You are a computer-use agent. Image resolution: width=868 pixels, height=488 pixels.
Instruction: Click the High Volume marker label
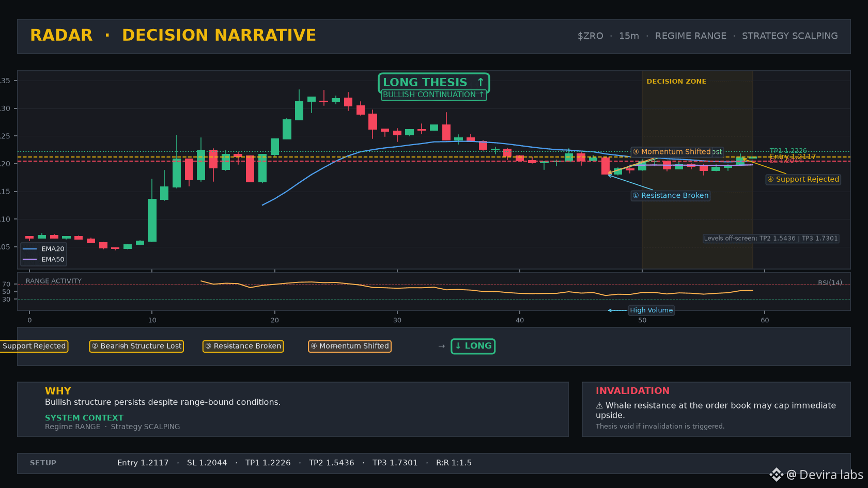coord(651,310)
